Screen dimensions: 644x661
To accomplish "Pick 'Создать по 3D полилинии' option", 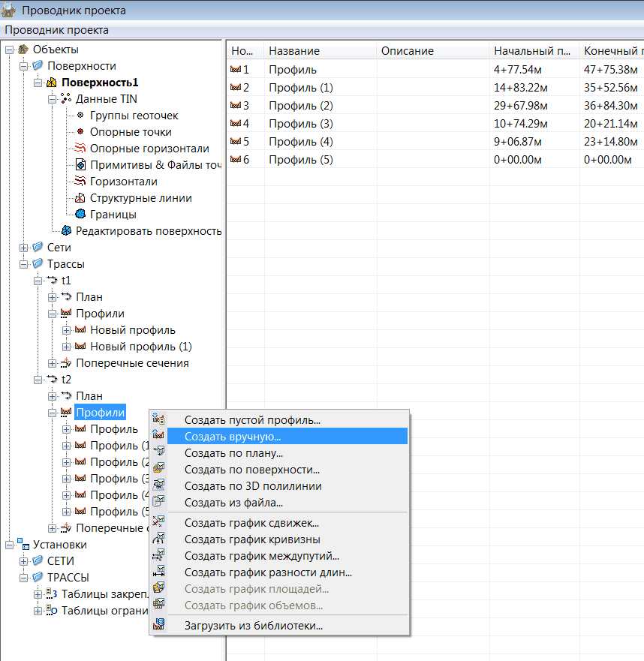I will 253,486.
